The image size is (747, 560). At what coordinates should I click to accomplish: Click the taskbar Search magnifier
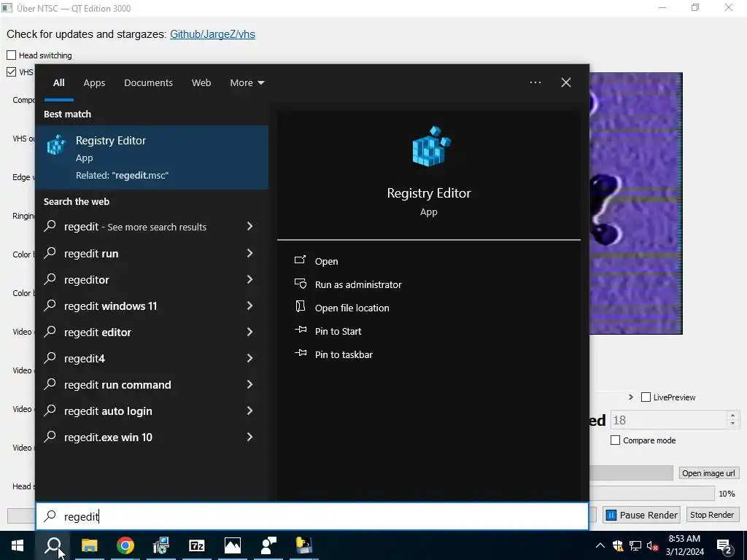point(53,545)
